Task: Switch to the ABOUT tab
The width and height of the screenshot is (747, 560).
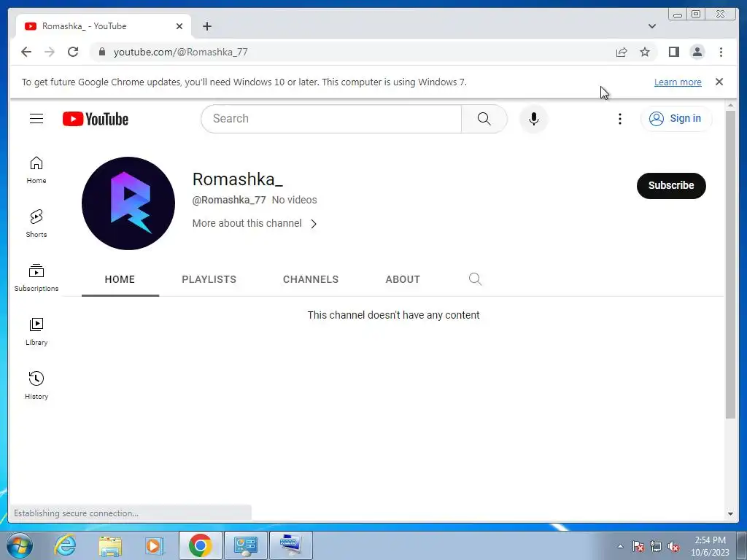Action: [403, 279]
